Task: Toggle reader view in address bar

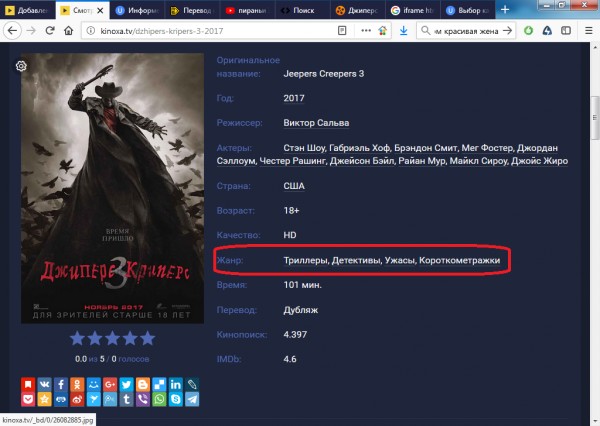Action: 342,31
